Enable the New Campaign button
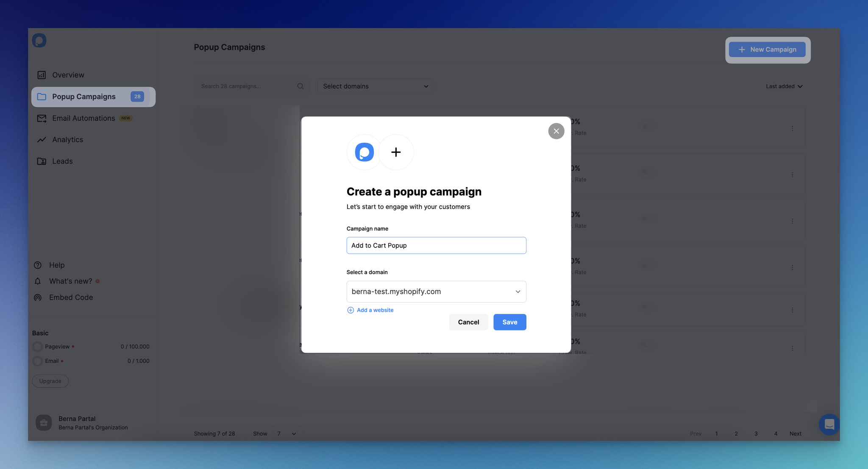The width and height of the screenshot is (868, 469). tap(767, 50)
